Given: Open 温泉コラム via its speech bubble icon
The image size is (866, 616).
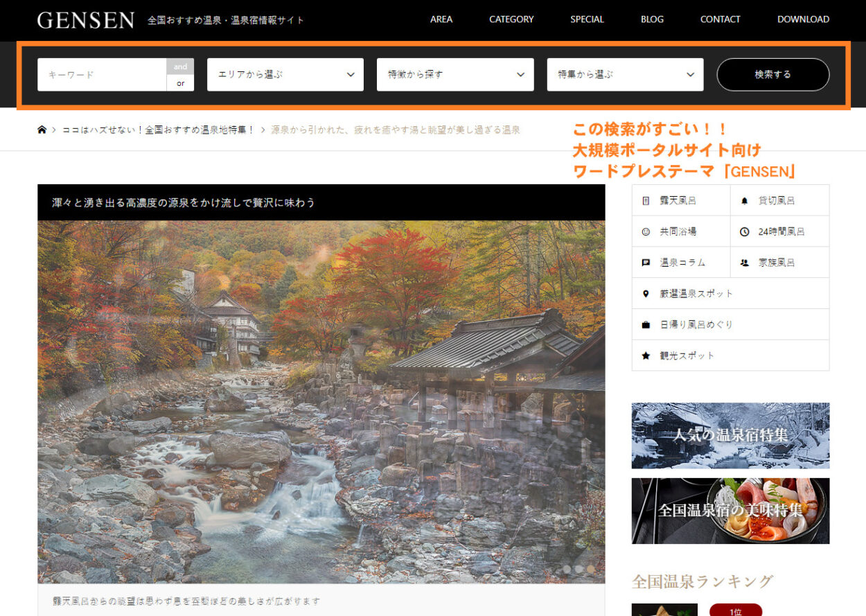Looking at the screenshot, I should [646, 262].
